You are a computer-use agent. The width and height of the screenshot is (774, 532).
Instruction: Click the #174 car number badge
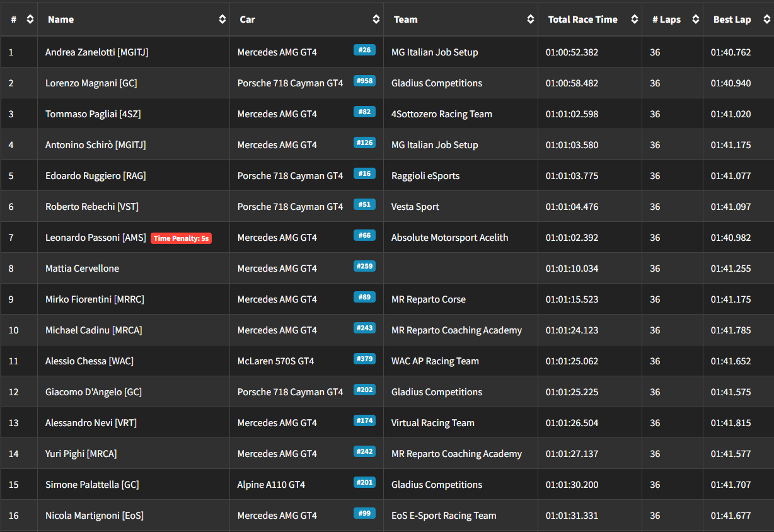tap(364, 420)
